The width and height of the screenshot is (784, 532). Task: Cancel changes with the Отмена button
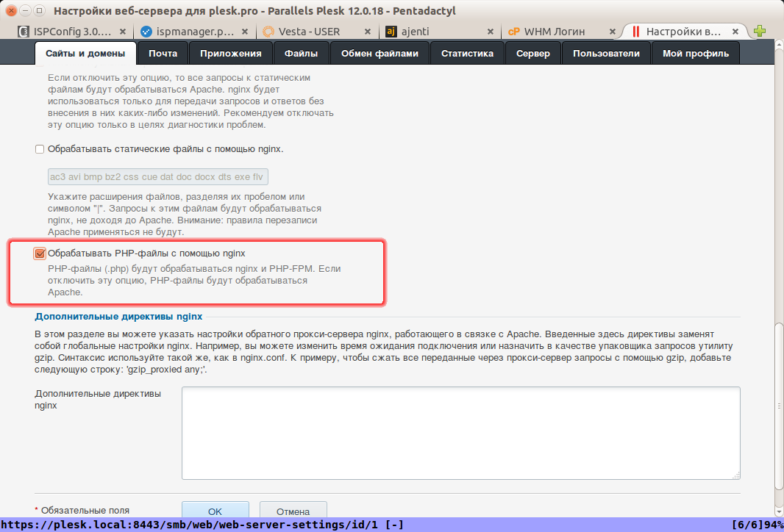pyautogui.click(x=293, y=511)
